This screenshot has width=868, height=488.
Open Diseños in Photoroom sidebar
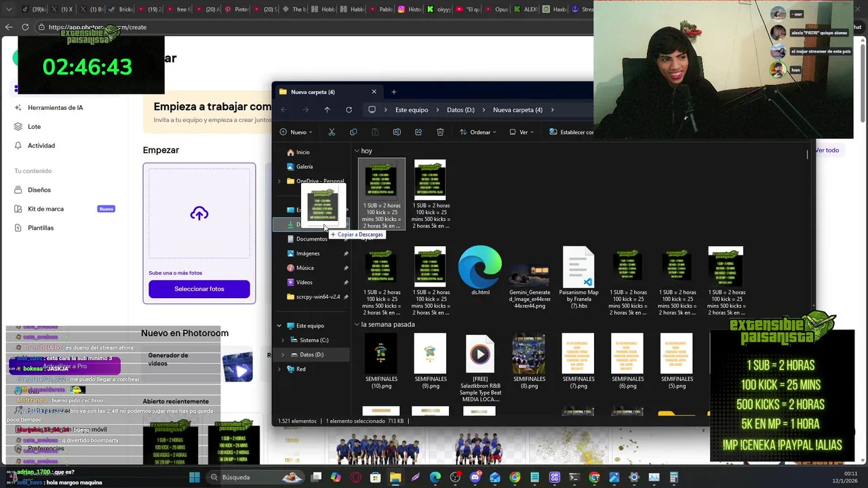pyautogui.click(x=39, y=190)
